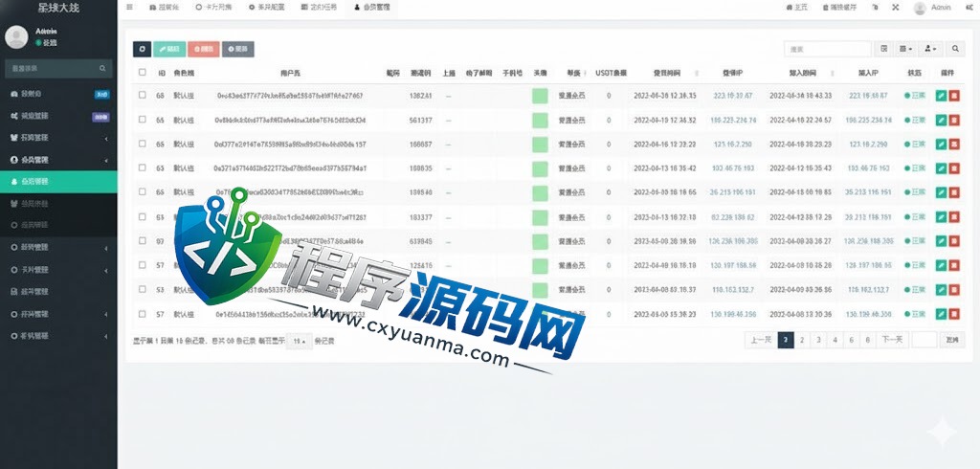This screenshot has height=469, width=980.
Task: Click the magnifier icon in sidebar search
Action: point(103,68)
